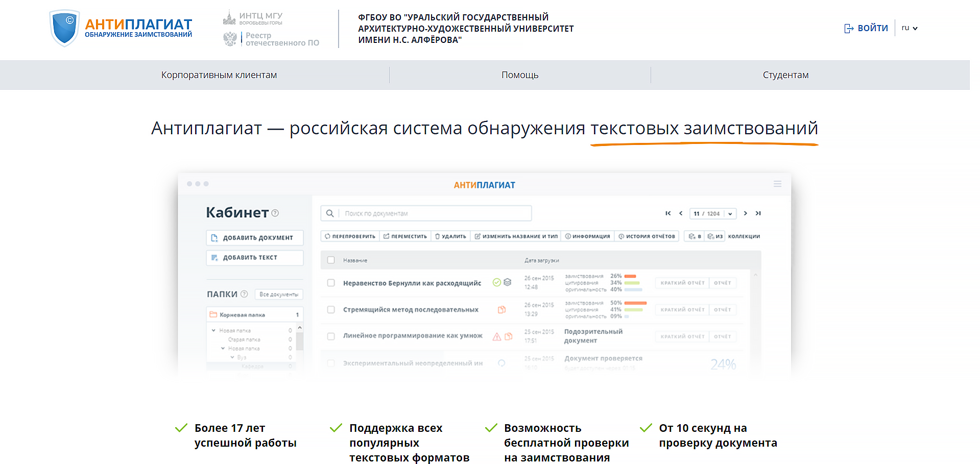Click warning triangle icon on Линейное программирование row
The width and height of the screenshot is (980, 464).
click(496, 336)
